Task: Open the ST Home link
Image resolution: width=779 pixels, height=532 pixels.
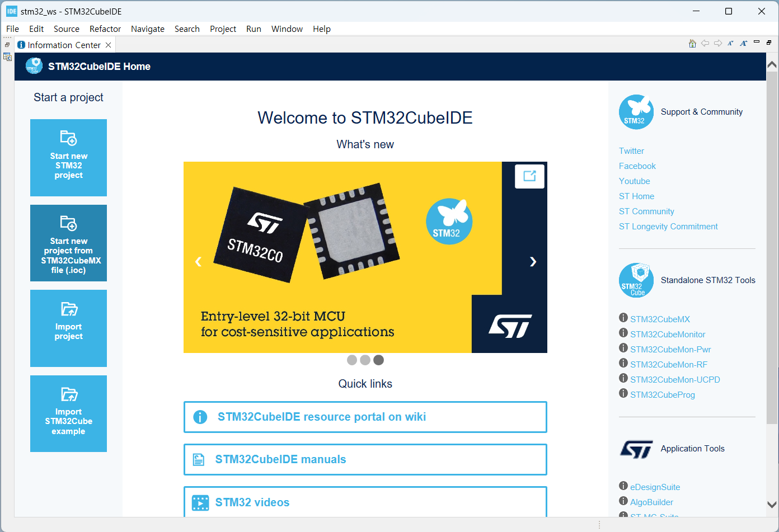Action: point(636,196)
